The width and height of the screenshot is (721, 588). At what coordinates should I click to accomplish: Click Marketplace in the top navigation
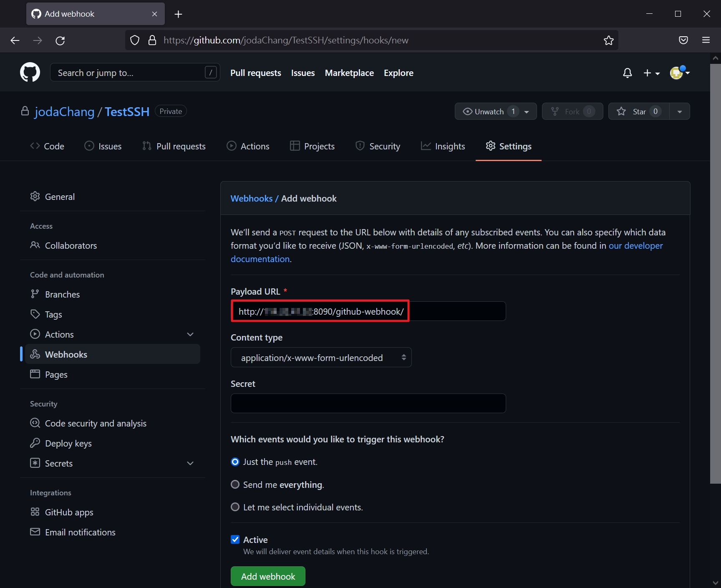point(349,73)
